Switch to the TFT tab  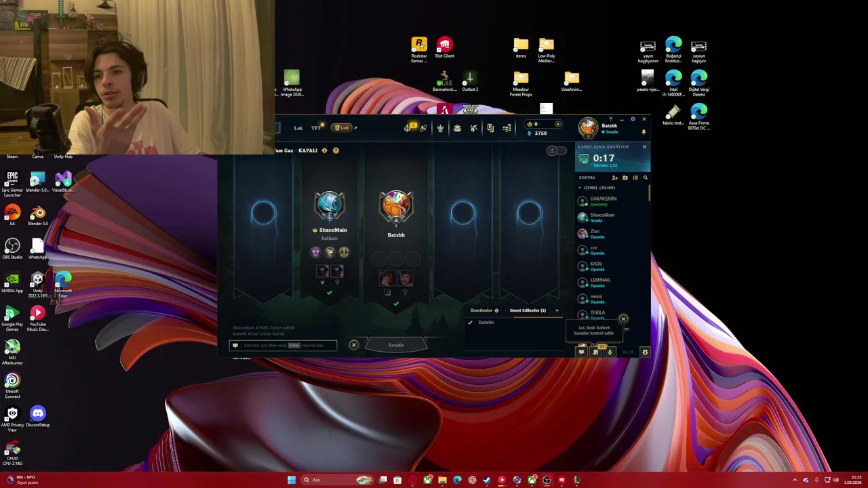316,127
